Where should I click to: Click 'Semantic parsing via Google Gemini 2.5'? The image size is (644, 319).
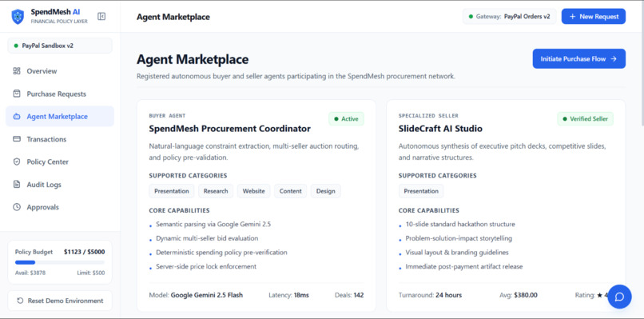pos(213,225)
